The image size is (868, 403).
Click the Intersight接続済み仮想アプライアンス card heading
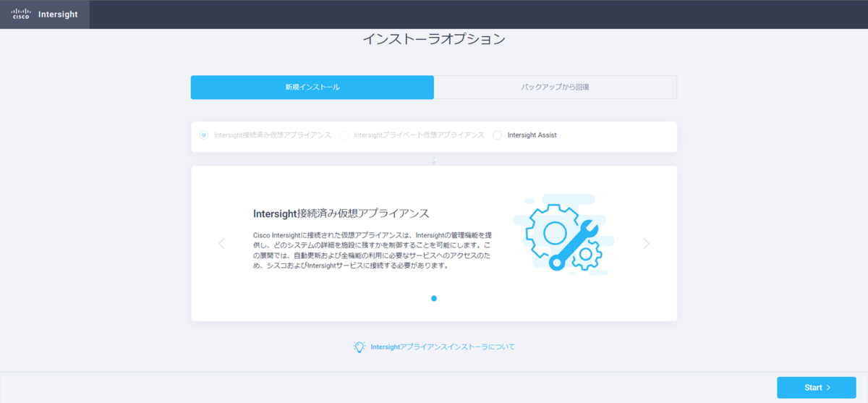coord(341,213)
